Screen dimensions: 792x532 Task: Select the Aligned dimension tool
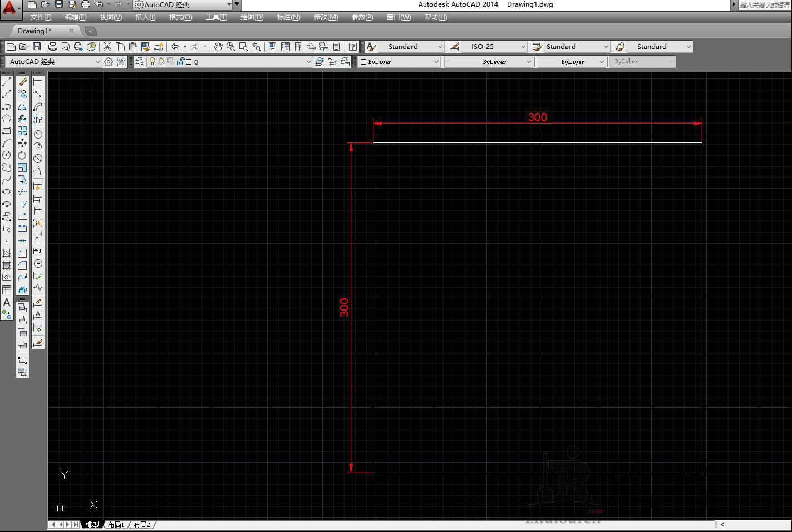(x=38, y=94)
